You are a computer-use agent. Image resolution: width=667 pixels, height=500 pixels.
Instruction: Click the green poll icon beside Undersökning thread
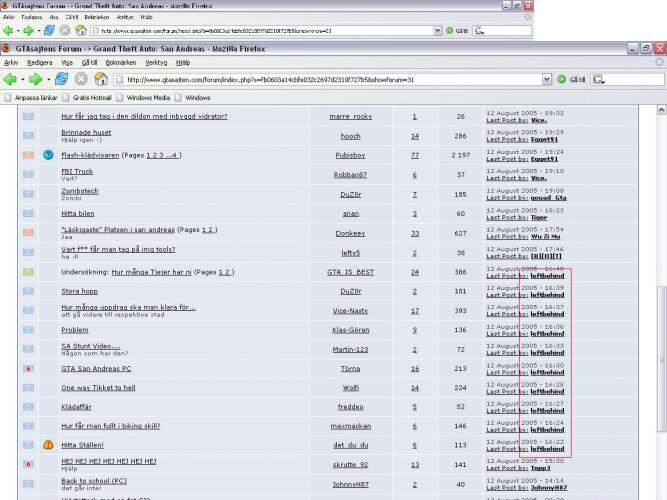(x=28, y=271)
